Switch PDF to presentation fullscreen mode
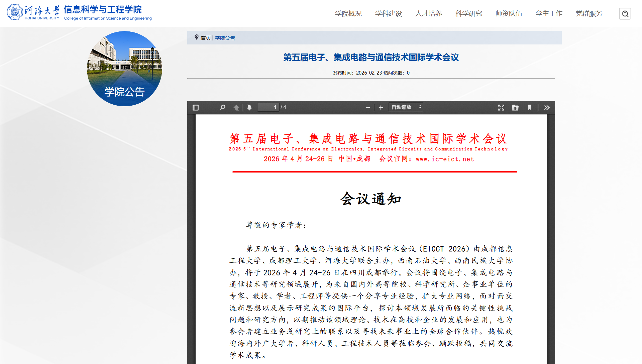The width and height of the screenshot is (642, 364). [x=501, y=107]
